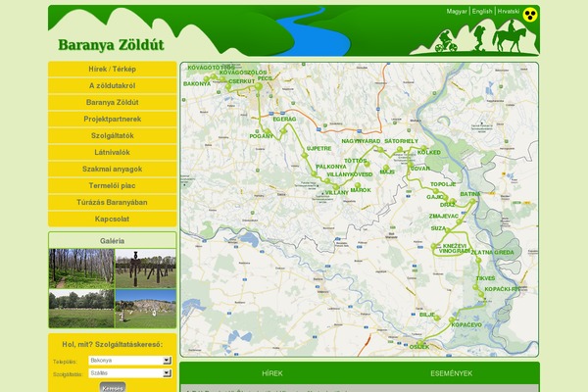
Task: Open the A zöldutakról menu item
Action: click(x=112, y=85)
